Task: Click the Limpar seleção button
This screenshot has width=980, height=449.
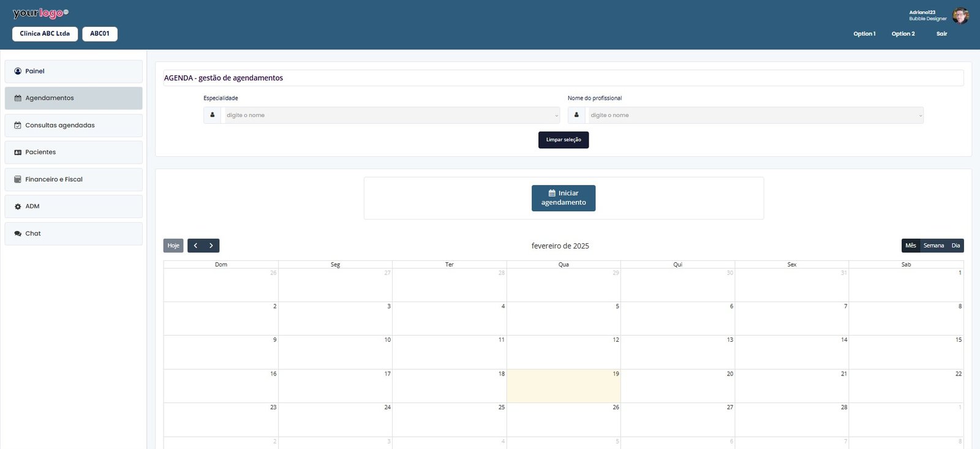Action: (x=563, y=140)
